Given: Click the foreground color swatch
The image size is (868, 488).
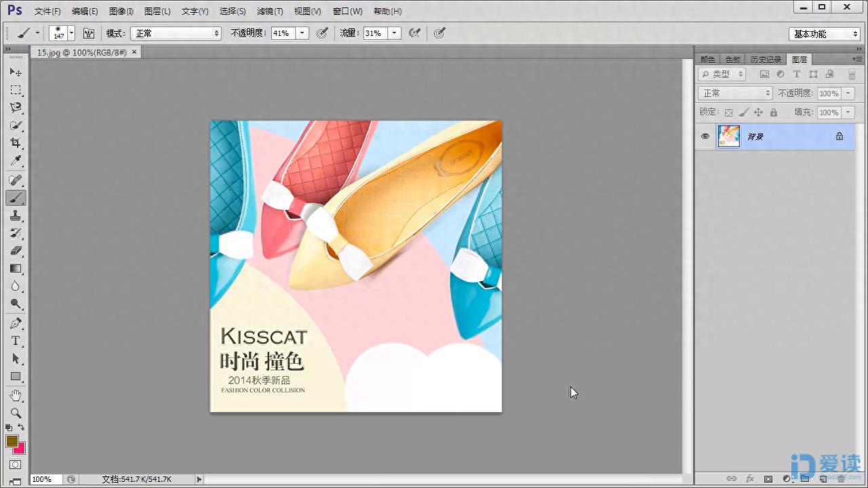Looking at the screenshot, I should 12,441.
